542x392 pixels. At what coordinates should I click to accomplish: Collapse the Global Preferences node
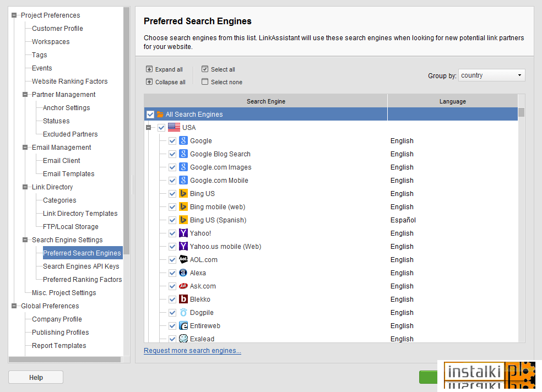[x=14, y=306]
